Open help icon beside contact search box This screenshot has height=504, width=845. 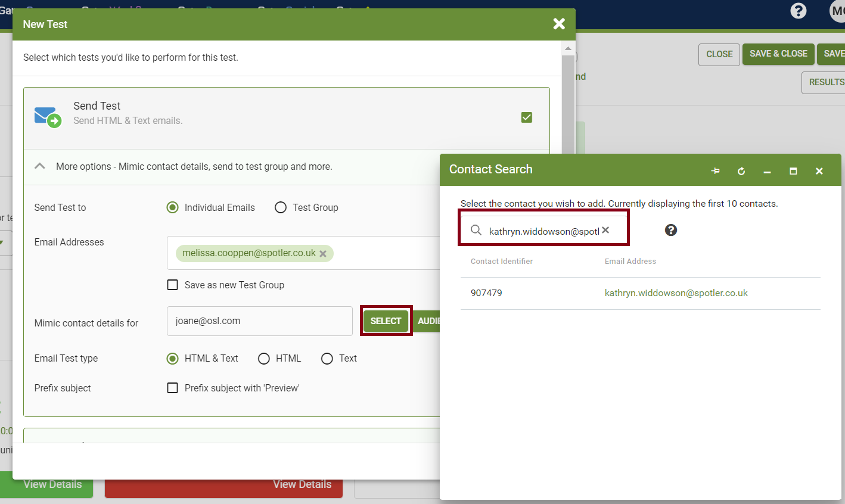point(671,230)
